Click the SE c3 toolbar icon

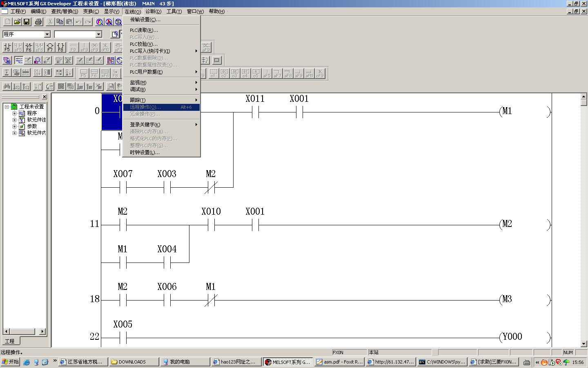click(234, 73)
